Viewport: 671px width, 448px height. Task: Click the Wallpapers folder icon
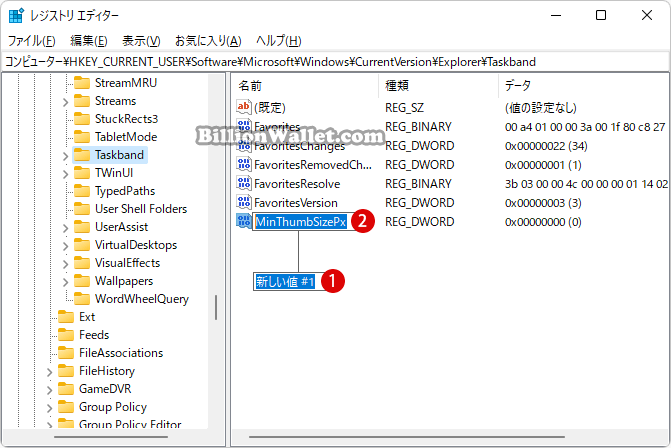82,281
